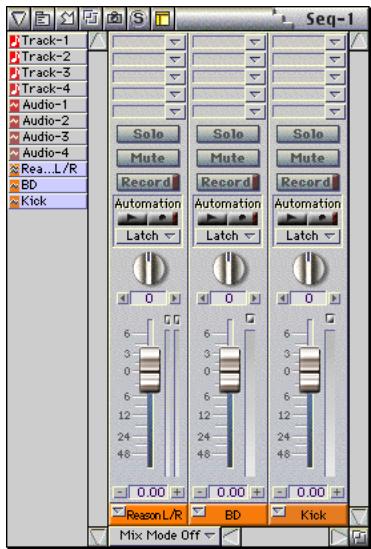The height and width of the screenshot is (549, 371).
Task: Solo the Kick channel
Action: 308,134
